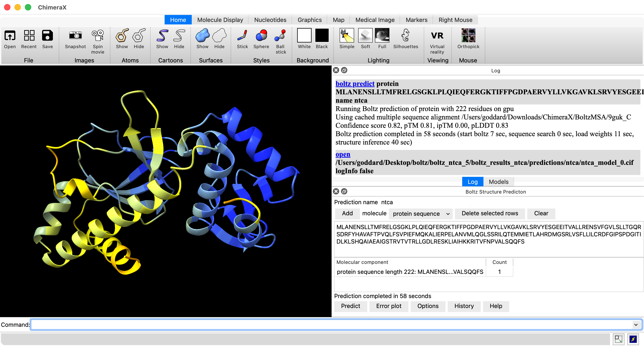The width and height of the screenshot is (644, 346).
Task: Show molecular surfaces with the Surfaces Show icon
Action: click(202, 36)
